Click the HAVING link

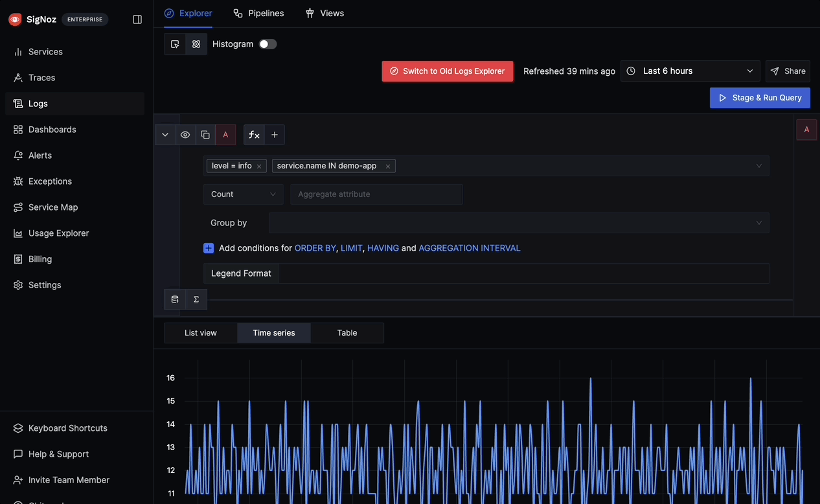tap(383, 248)
